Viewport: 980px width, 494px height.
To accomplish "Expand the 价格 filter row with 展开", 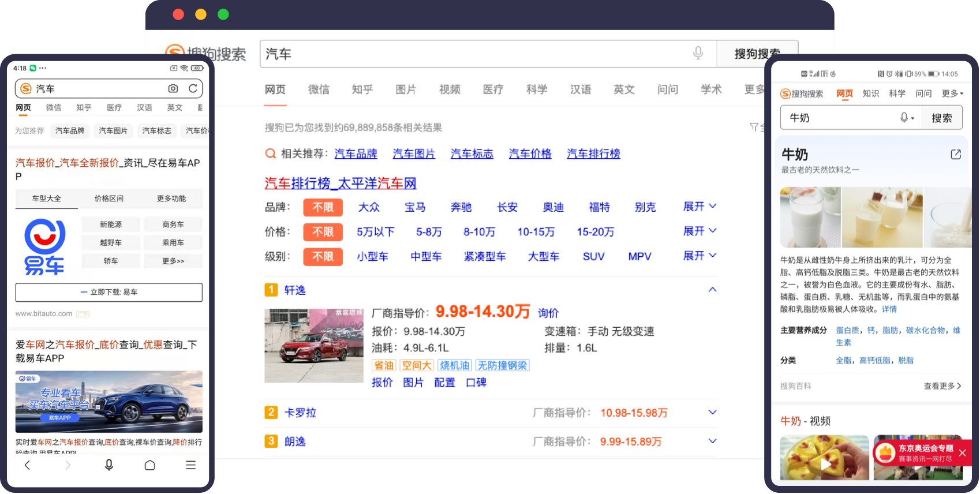I will 700,231.
